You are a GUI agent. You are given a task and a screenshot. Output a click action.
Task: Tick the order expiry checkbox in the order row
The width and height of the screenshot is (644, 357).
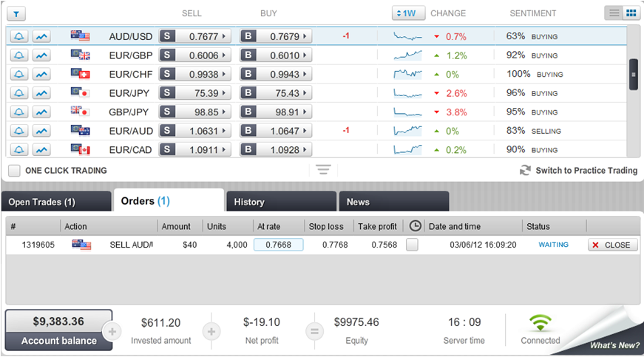point(412,245)
